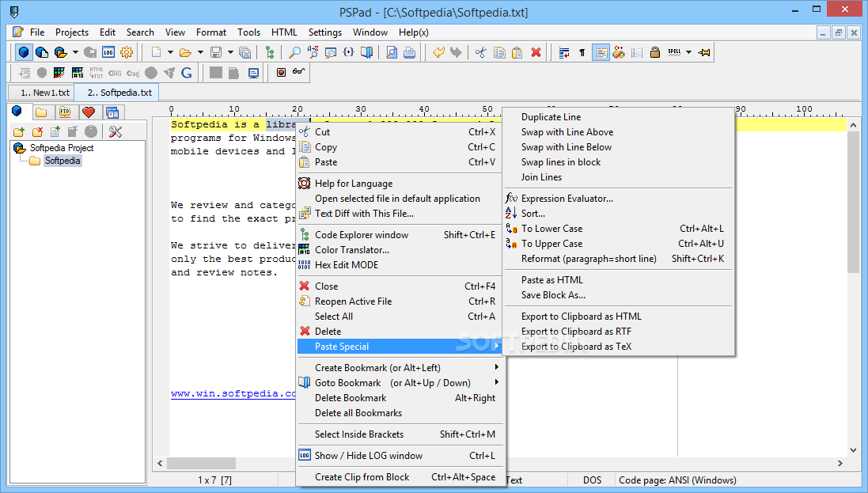Screen dimensions: 868x493
Task: Click the LOG window toolbar icon
Action: (x=108, y=52)
